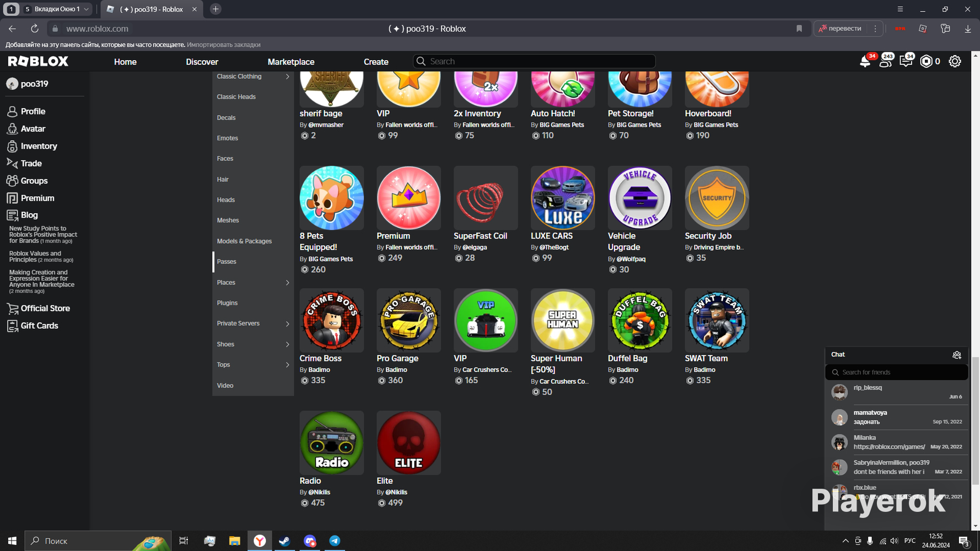Open a new browser tab
Screen dimensions: 980x551
click(x=216, y=9)
